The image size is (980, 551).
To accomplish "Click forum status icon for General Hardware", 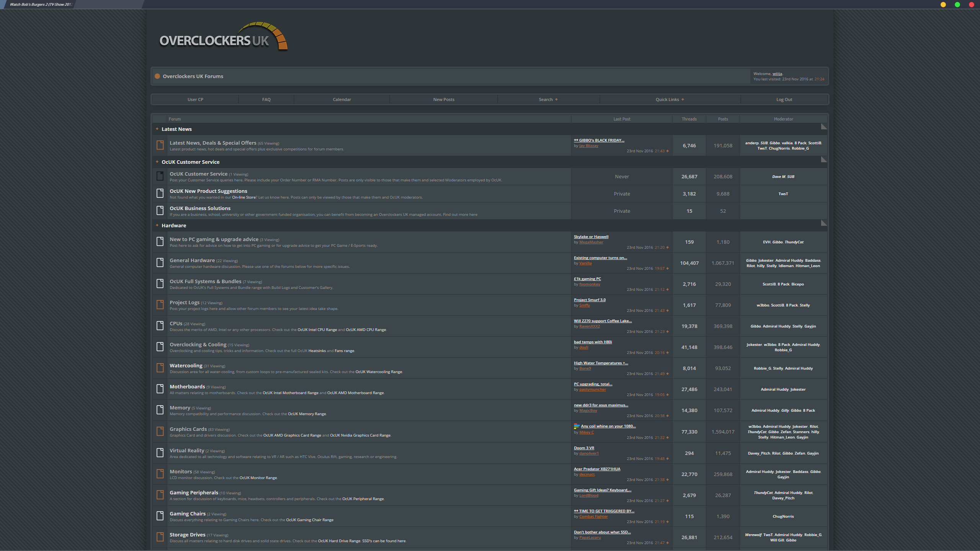I will [160, 262].
